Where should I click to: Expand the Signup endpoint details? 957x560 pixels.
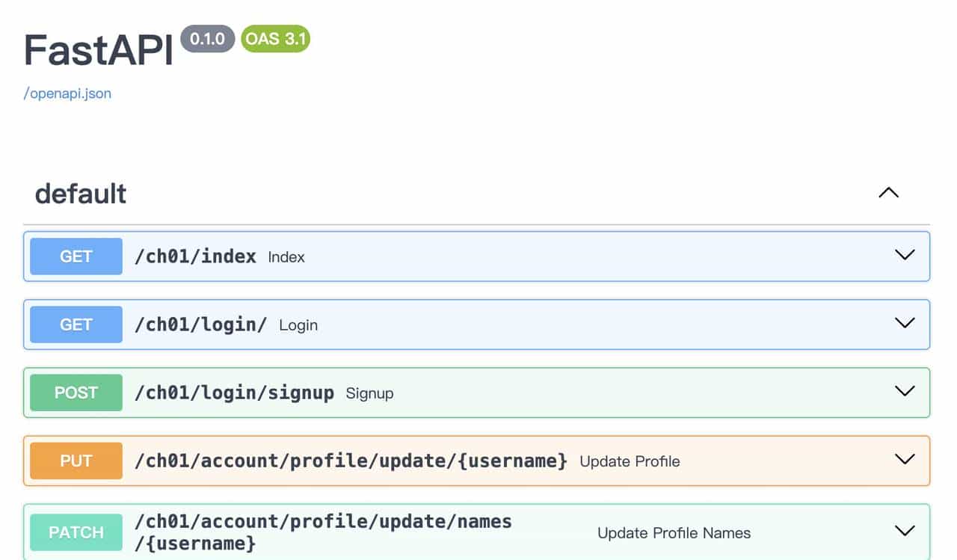pyautogui.click(x=905, y=391)
